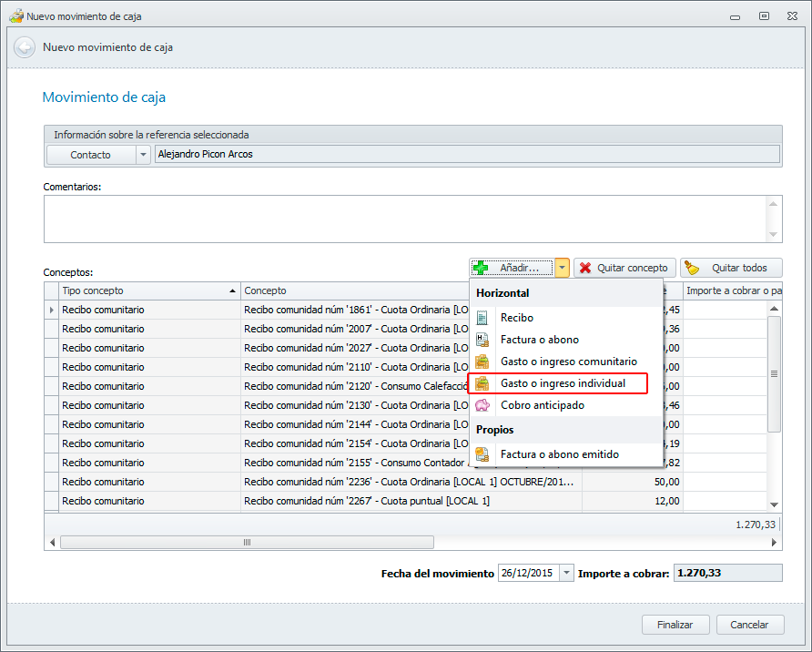Click the Gasto o ingreso individual icon
This screenshot has height=652, width=812.
click(x=482, y=383)
